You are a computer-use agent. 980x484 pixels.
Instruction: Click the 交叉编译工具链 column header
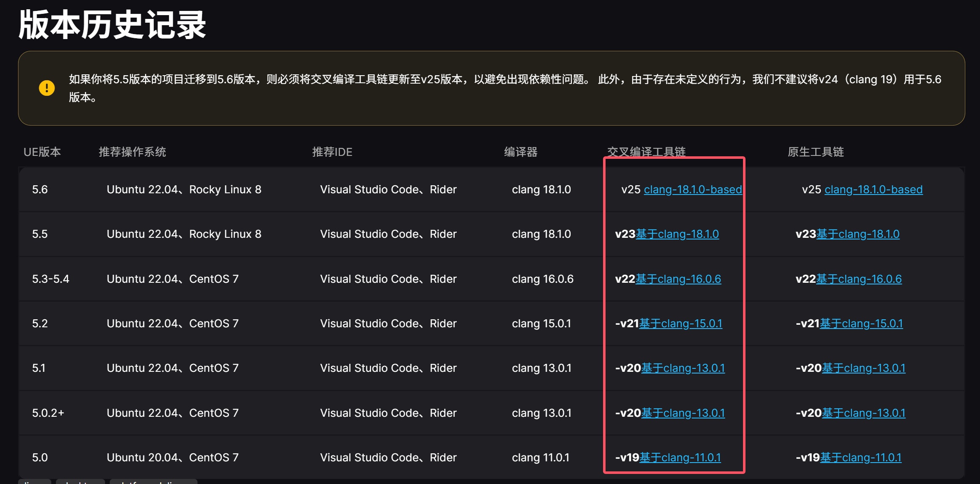647,152
